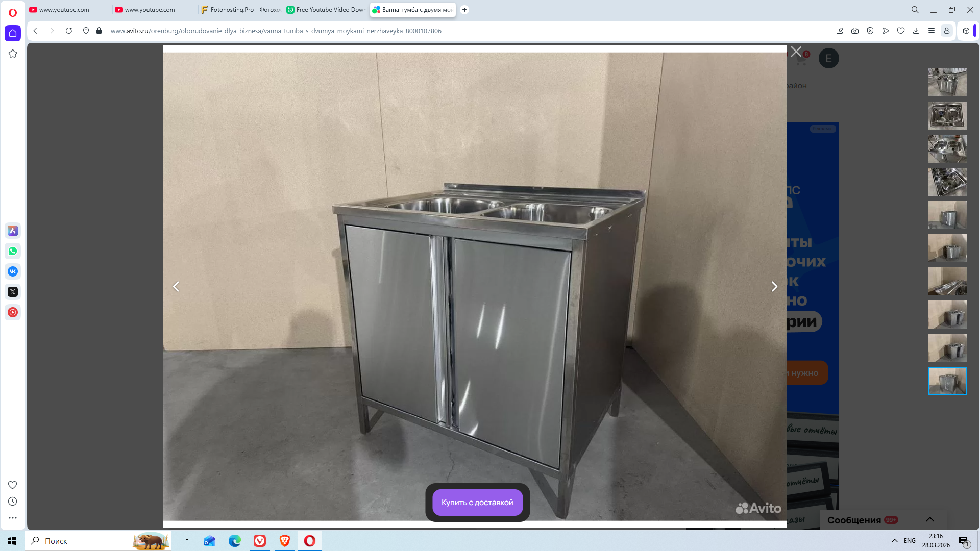The image size is (980, 551).
Task: Open sidebar history clock icon
Action: pyautogui.click(x=13, y=502)
